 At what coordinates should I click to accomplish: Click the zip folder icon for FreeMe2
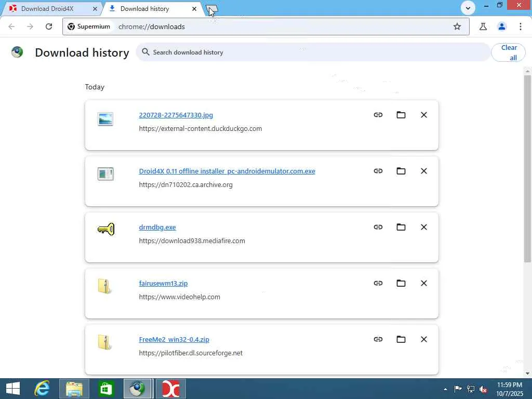coord(104,342)
